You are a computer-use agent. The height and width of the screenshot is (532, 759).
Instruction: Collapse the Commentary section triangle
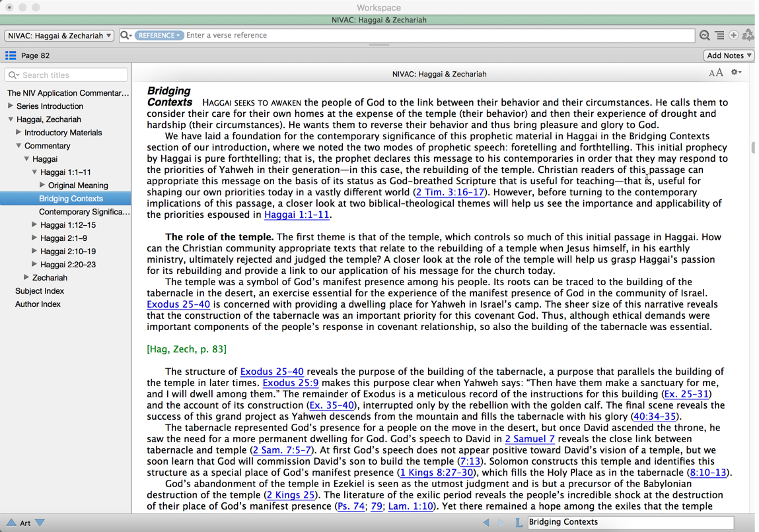(18, 145)
